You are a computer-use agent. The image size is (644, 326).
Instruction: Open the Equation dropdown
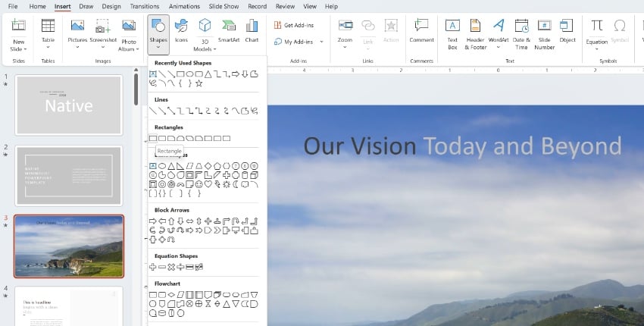pyautogui.click(x=597, y=48)
